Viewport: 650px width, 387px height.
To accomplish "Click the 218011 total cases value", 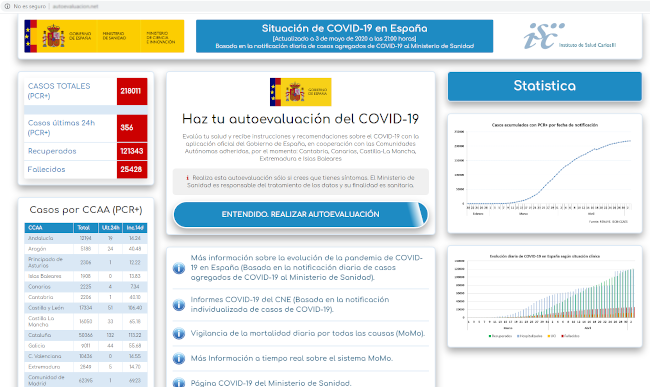I will click(x=132, y=91).
